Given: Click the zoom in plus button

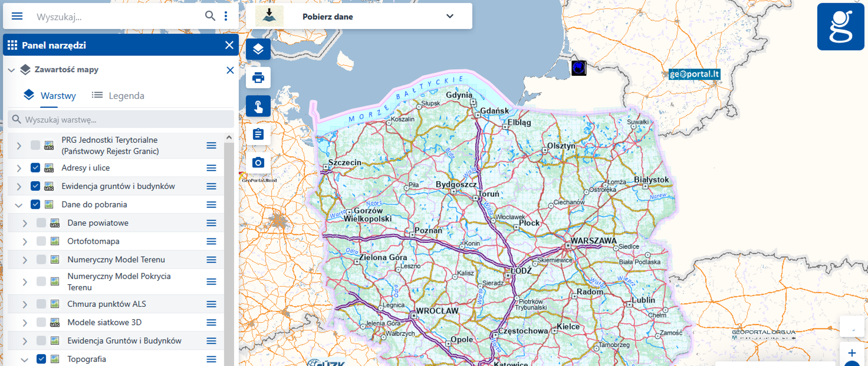Looking at the screenshot, I should pos(852,353).
